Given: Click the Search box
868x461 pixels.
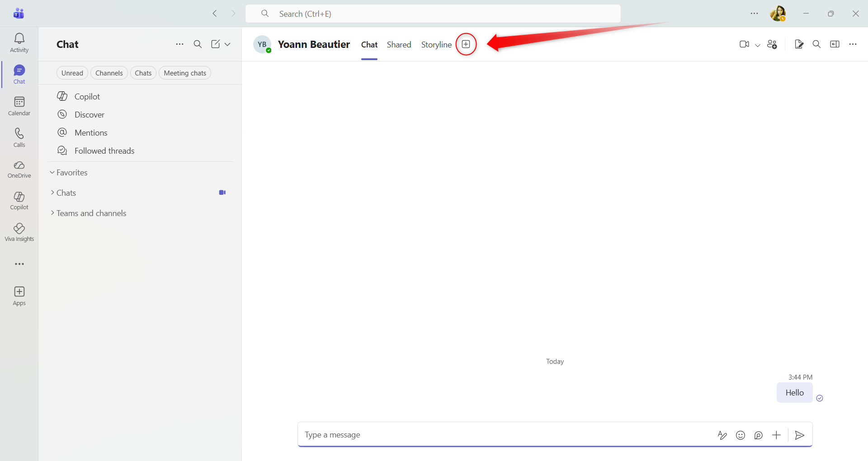Looking at the screenshot, I should click(433, 14).
